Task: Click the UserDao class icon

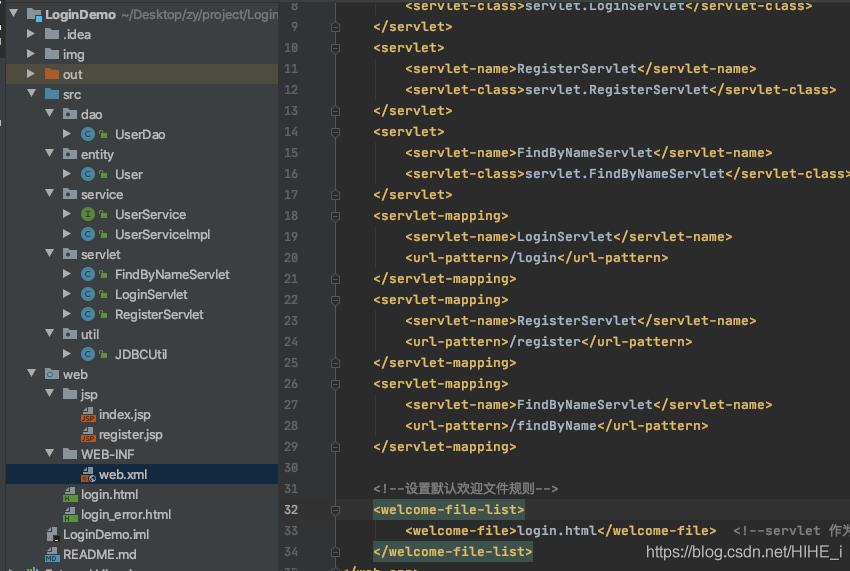Action: click(88, 134)
